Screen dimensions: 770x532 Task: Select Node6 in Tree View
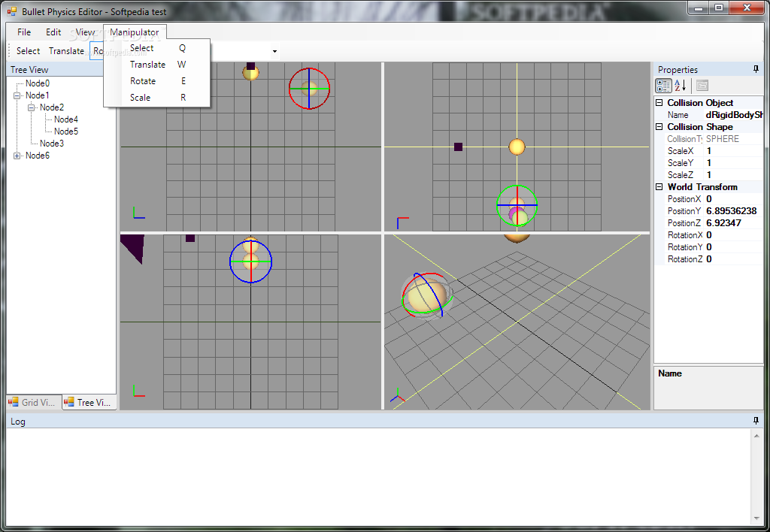(38, 156)
